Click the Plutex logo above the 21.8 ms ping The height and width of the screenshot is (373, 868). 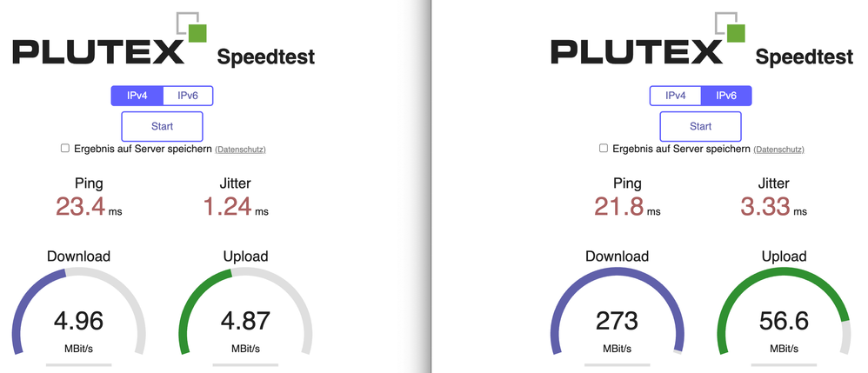[x=649, y=42]
